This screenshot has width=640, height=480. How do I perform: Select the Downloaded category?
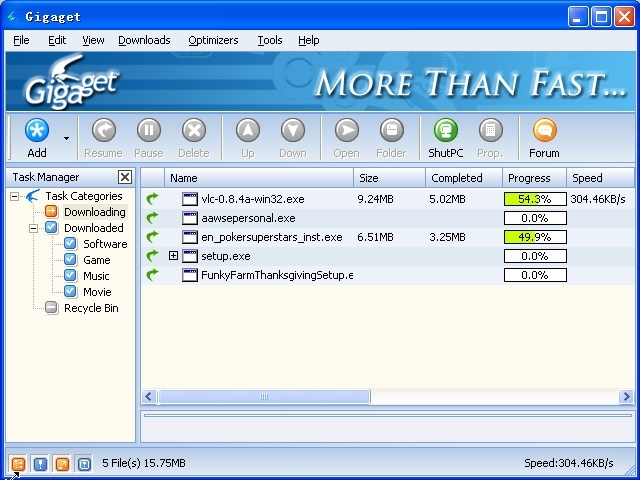point(93,228)
